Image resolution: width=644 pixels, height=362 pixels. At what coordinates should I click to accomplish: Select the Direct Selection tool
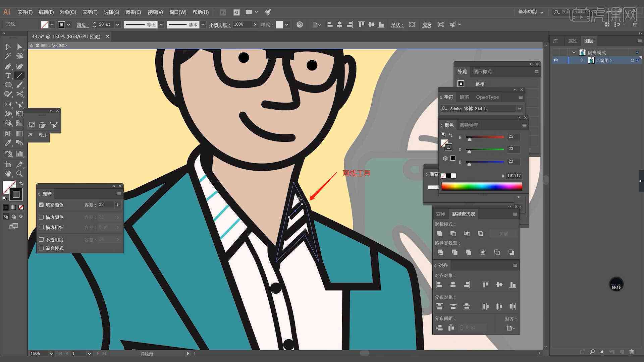coord(20,47)
